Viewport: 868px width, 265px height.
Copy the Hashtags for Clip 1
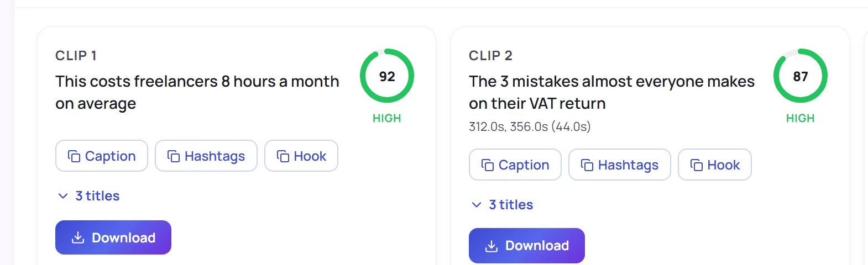tap(206, 156)
